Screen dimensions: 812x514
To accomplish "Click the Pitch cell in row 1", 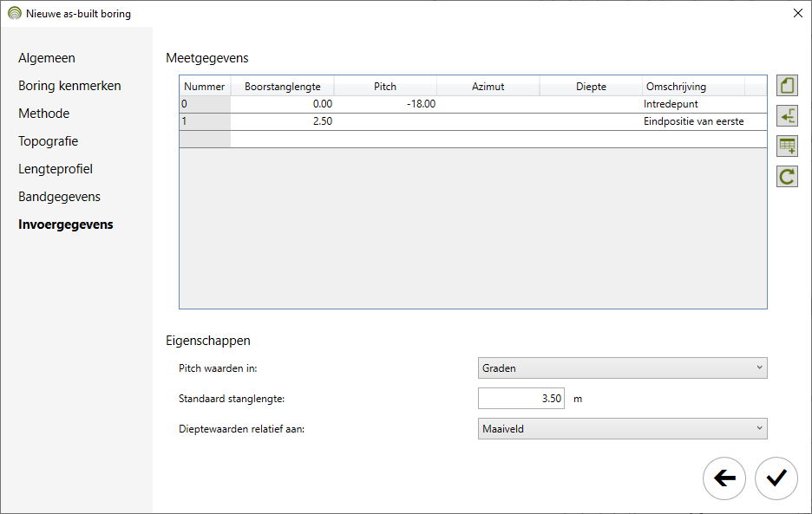I will click(385, 121).
